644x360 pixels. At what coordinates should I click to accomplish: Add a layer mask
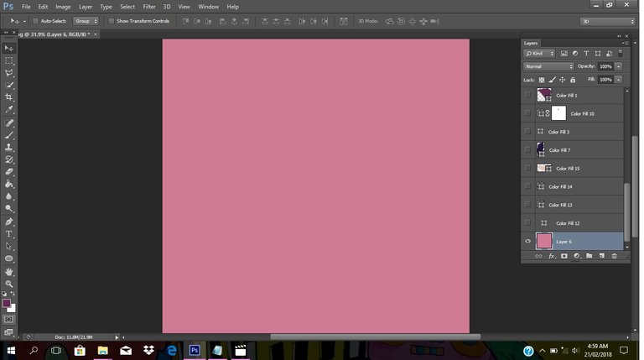coord(563,256)
